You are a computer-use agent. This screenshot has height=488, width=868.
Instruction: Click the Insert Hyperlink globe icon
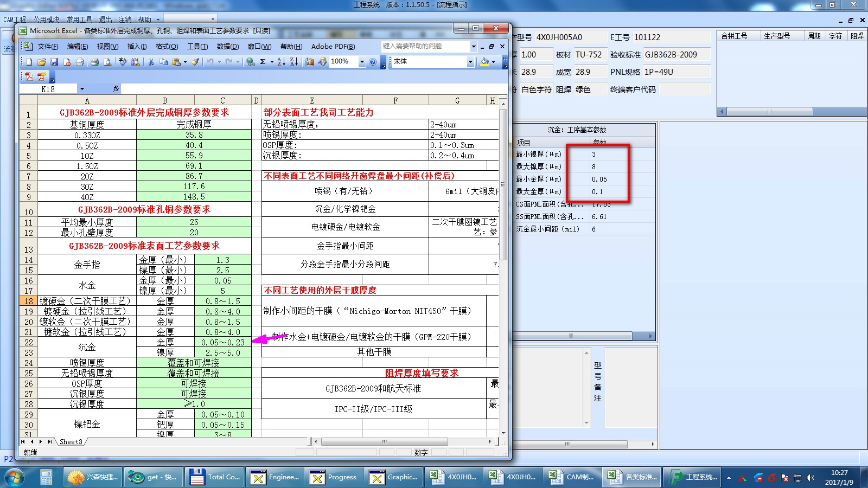[251, 62]
